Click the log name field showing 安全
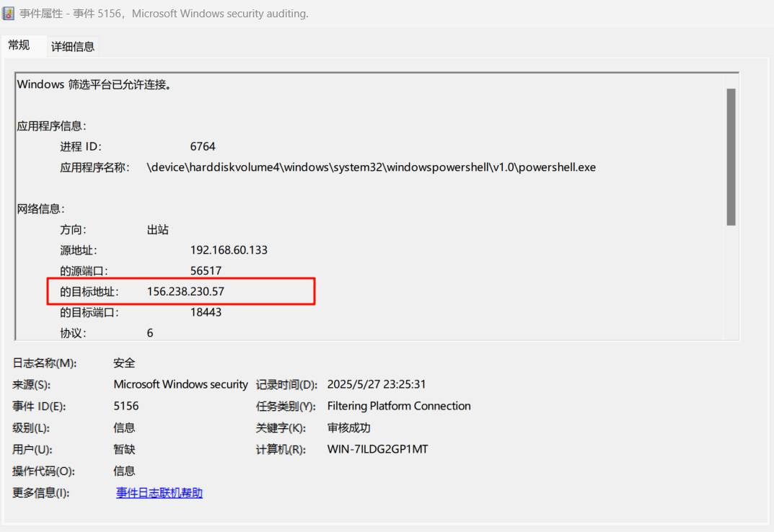Viewport: 774px width, 532px height. pos(124,363)
